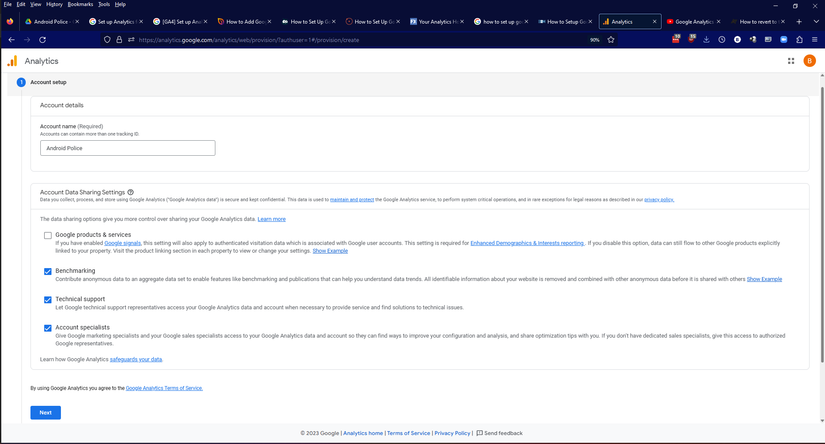Go back with the browser back arrow
Screen dimensions: 825x444
pyautogui.click(x=12, y=39)
